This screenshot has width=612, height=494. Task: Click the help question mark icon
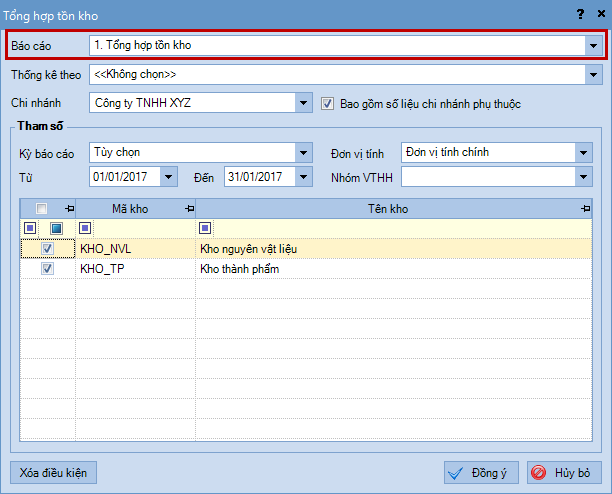coord(580,13)
